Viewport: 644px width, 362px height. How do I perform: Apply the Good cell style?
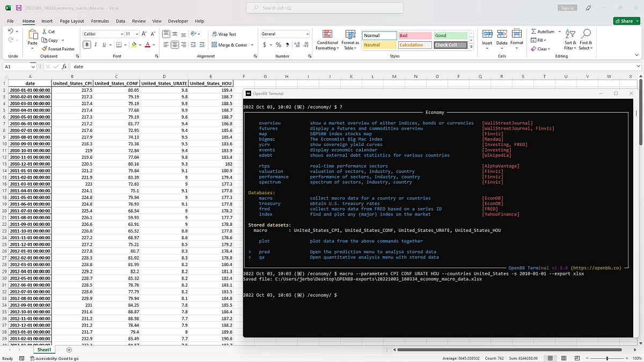point(451,35)
